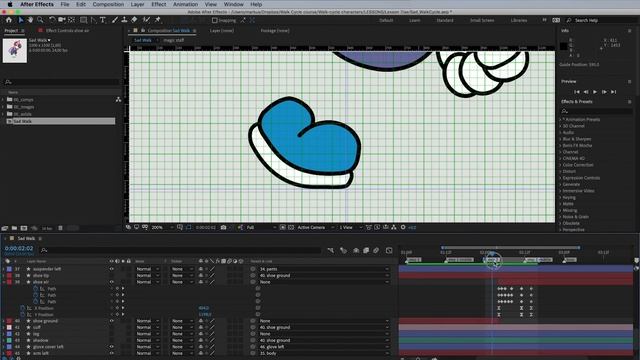Open the 1 View layout dropdown
The height and width of the screenshot is (360, 640).
tap(351, 227)
